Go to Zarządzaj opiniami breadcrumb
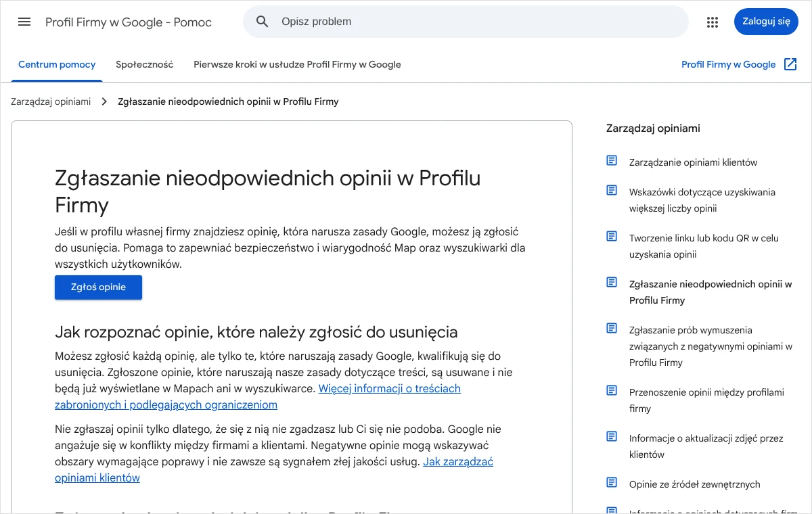The width and height of the screenshot is (812, 514). (51, 101)
